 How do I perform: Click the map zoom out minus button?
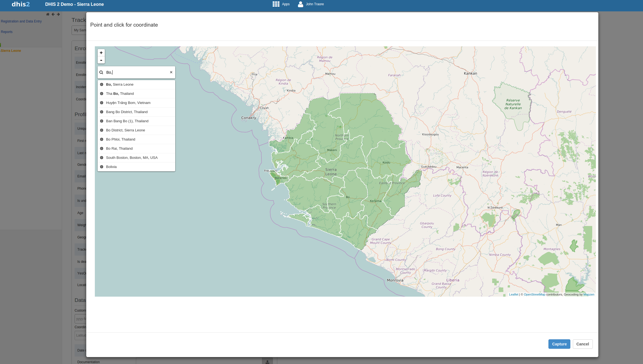[x=101, y=60]
